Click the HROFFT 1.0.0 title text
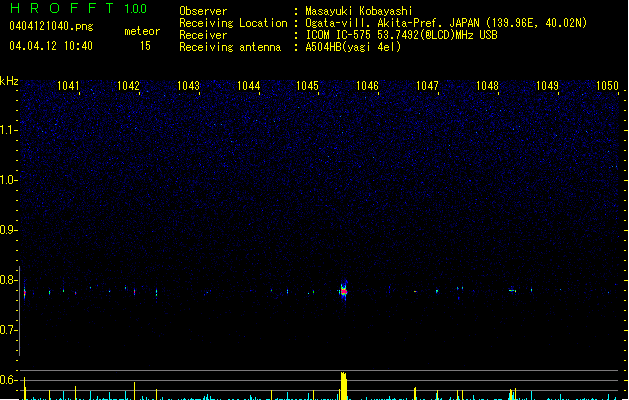629x400 pixels. 78,8
